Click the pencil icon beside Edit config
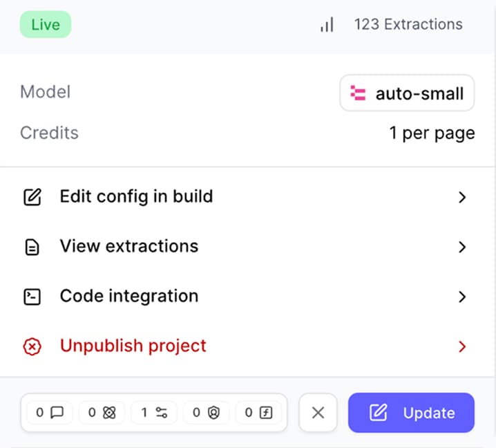496x448 pixels. click(32, 197)
